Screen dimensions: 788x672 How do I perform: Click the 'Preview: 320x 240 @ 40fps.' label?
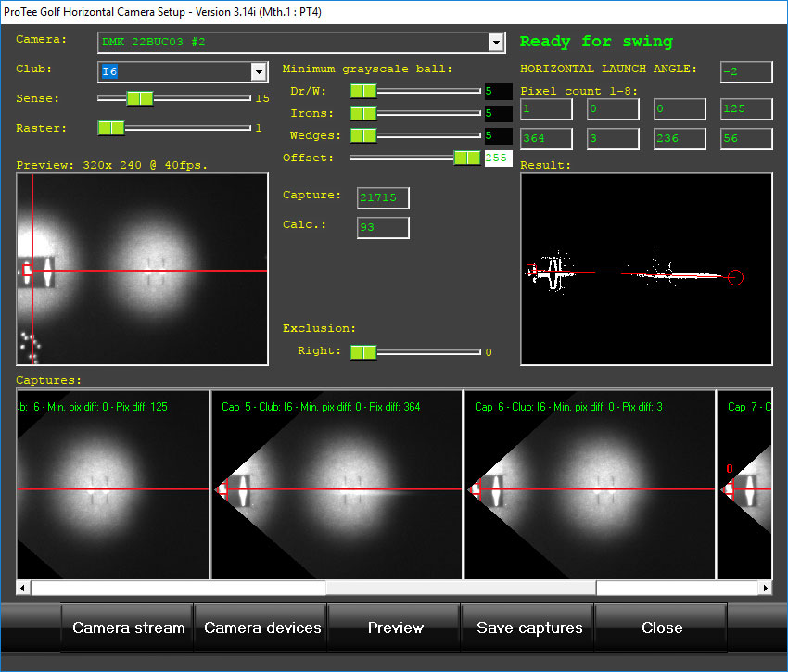pyautogui.click(x=111, y=165)
